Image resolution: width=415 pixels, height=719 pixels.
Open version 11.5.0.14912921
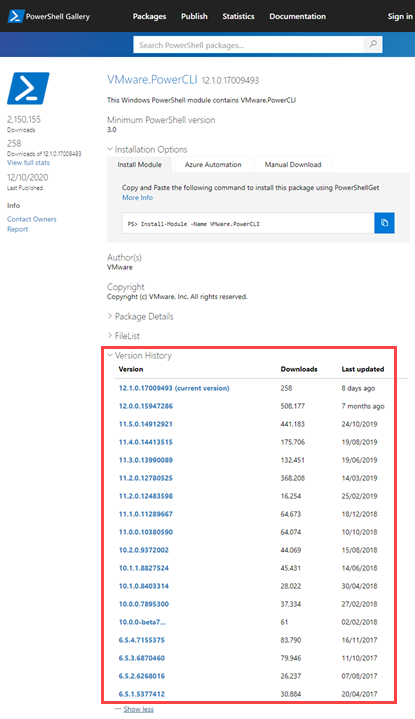(146, 424)
